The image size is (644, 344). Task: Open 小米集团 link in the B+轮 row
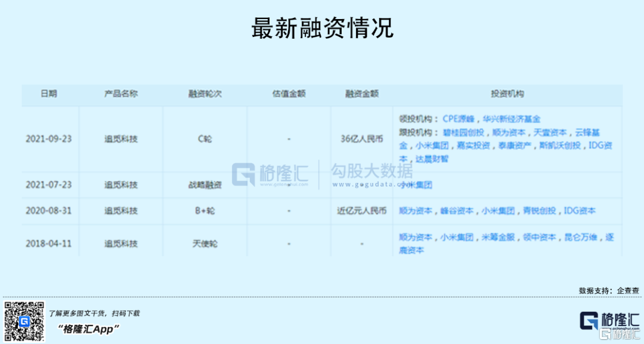(498, 211)
